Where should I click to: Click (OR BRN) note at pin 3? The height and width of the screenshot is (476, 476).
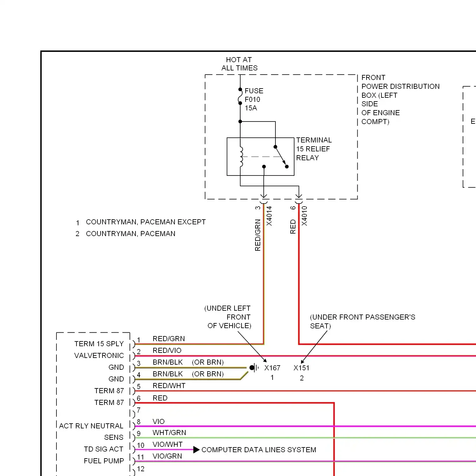(x=208, y=362)
